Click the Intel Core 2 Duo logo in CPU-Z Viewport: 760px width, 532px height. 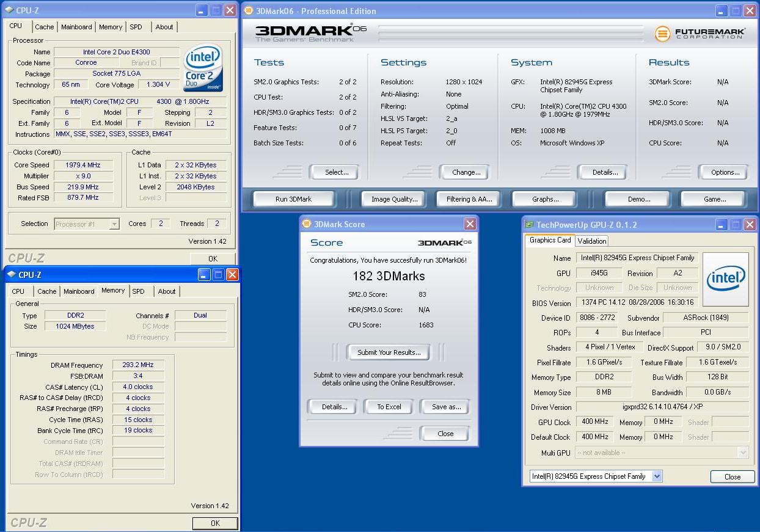203,67
